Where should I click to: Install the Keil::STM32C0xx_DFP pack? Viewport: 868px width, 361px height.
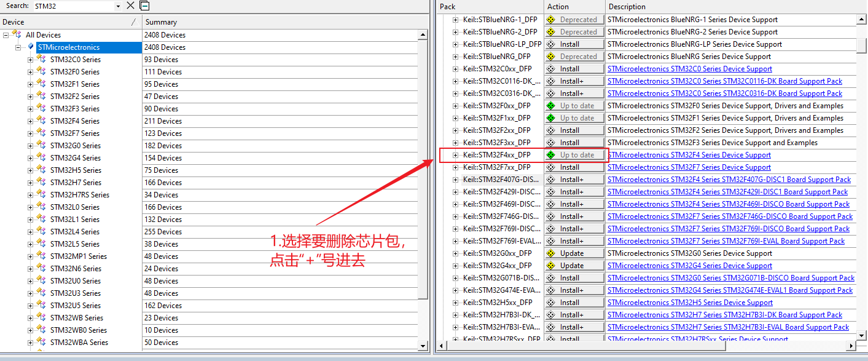pos(574,69)
